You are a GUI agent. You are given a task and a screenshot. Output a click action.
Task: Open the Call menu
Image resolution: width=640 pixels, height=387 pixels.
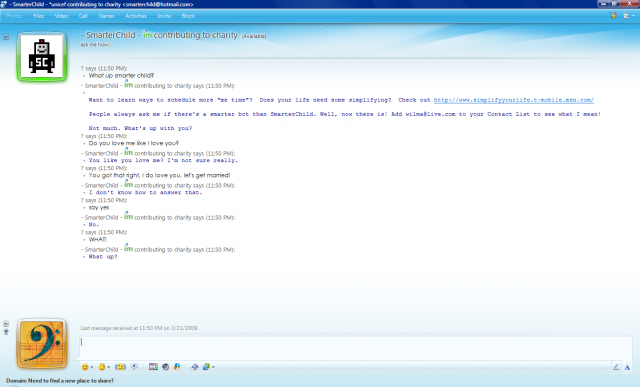(x=83, y=16)
